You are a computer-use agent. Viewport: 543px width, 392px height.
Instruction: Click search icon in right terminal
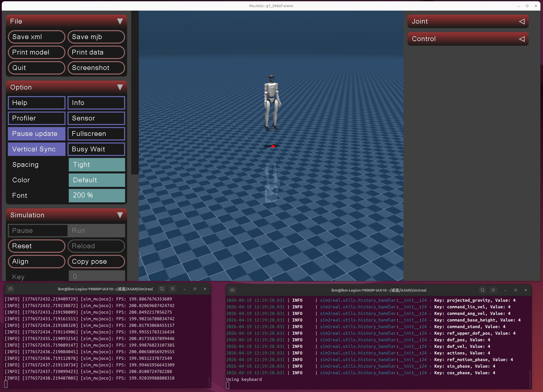pos(482,290)
